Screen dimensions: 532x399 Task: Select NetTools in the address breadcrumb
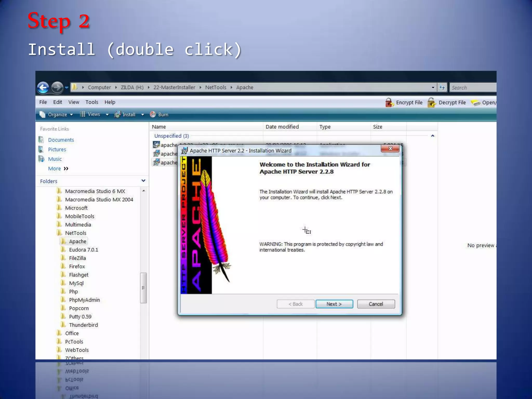pyautogui.click(x=216, y=87)
